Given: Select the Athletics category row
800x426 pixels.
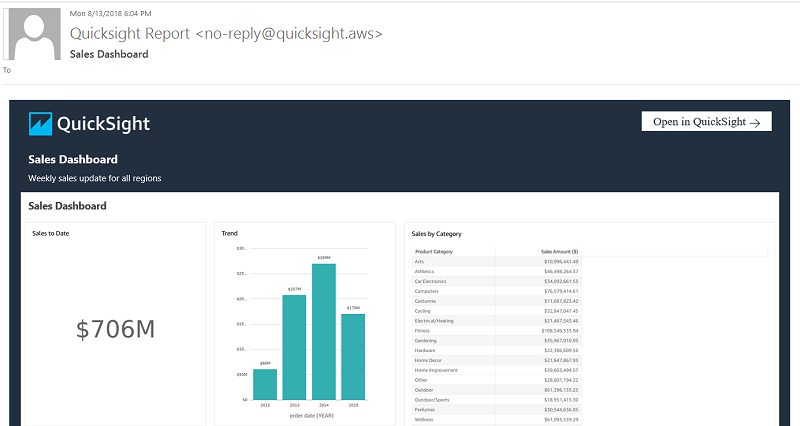Looking at the screenshot, I should [x=496, y=271].
